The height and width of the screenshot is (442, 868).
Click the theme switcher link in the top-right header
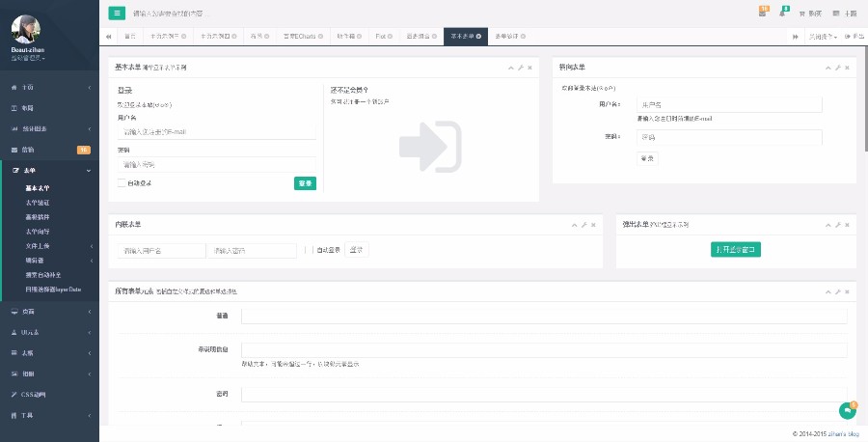click(845, 14)
